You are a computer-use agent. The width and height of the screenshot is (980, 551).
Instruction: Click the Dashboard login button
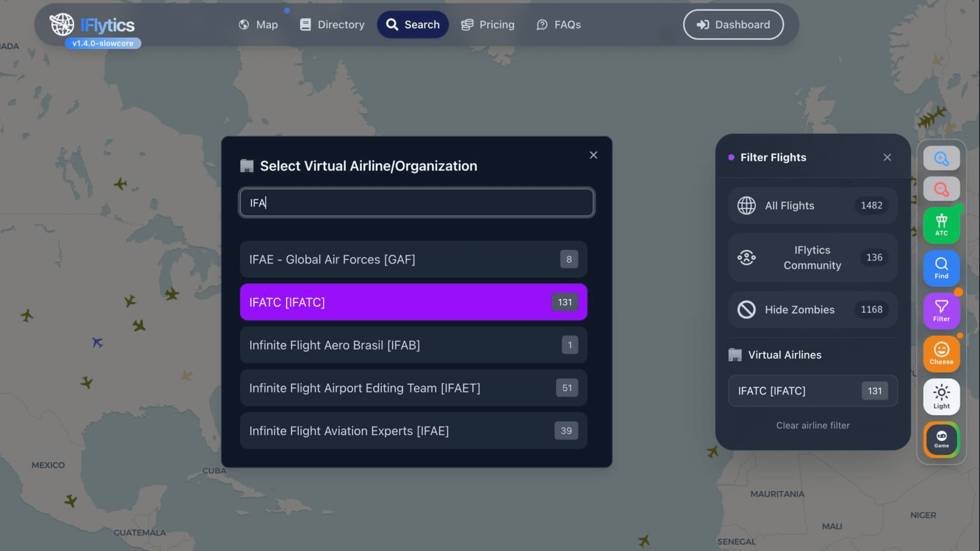click(x=733, y=25)
